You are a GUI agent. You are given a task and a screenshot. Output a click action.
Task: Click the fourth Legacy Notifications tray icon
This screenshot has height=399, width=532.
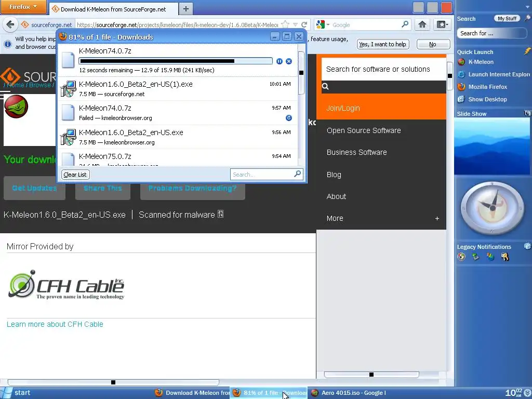[505, 257]
